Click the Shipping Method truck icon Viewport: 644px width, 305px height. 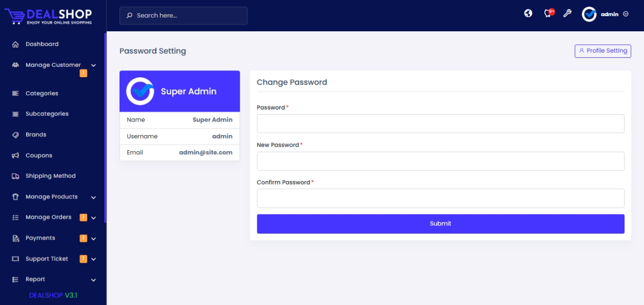point(16,176)
